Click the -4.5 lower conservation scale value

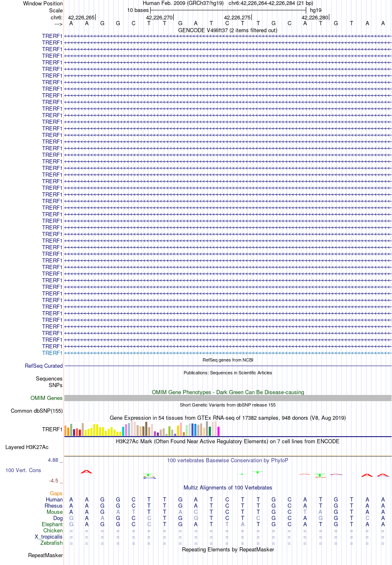click(x=54, y=481)
